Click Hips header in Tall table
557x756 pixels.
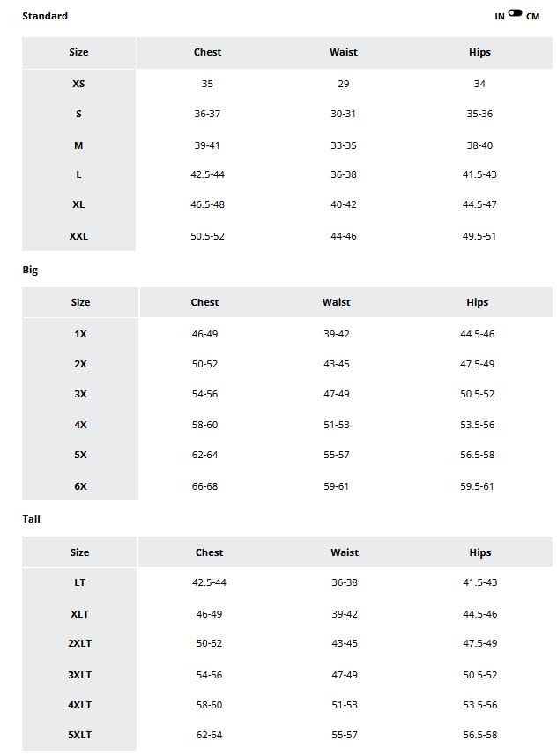pos(480,552)
